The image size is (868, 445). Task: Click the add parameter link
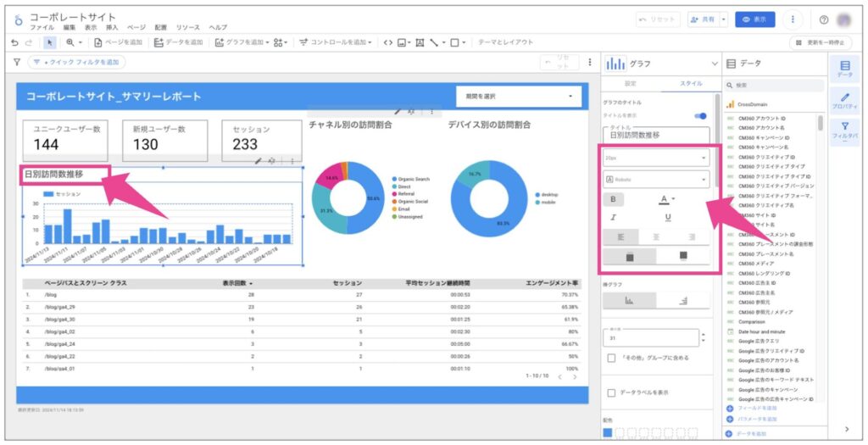coord(752,419)
